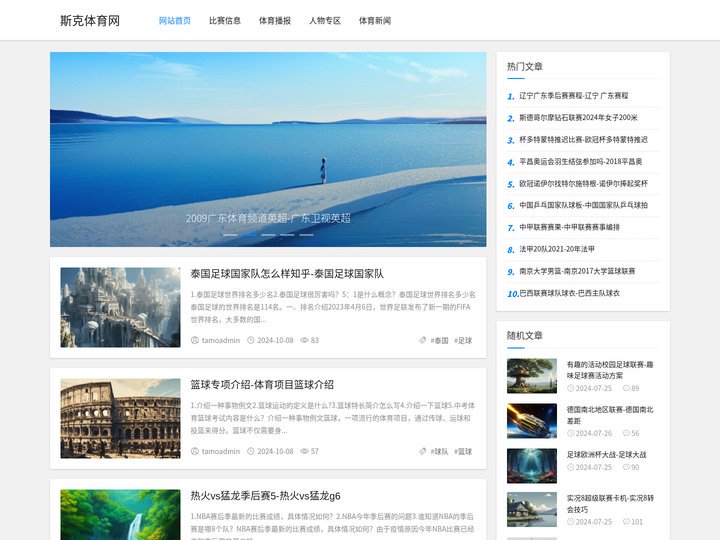Click clock icon on 足球欧洲杯大战 entry

(570, 467)
